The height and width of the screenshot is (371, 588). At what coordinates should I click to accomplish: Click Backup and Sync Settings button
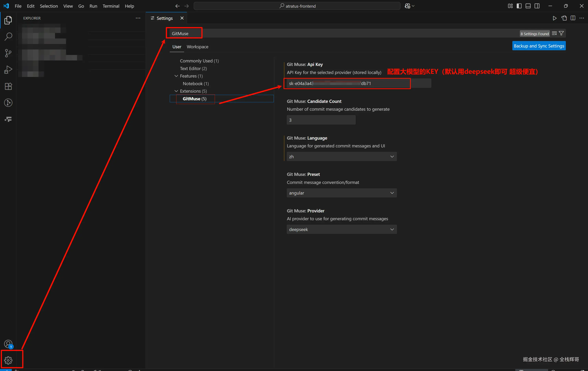point(539,46)
